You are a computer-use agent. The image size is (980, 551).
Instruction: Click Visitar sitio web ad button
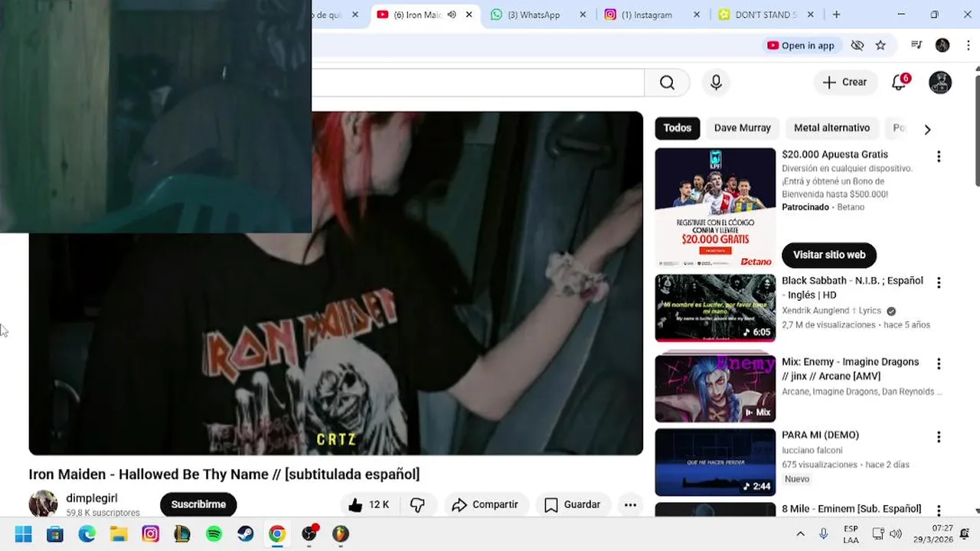pyautogui.click(x=829, y=255)
